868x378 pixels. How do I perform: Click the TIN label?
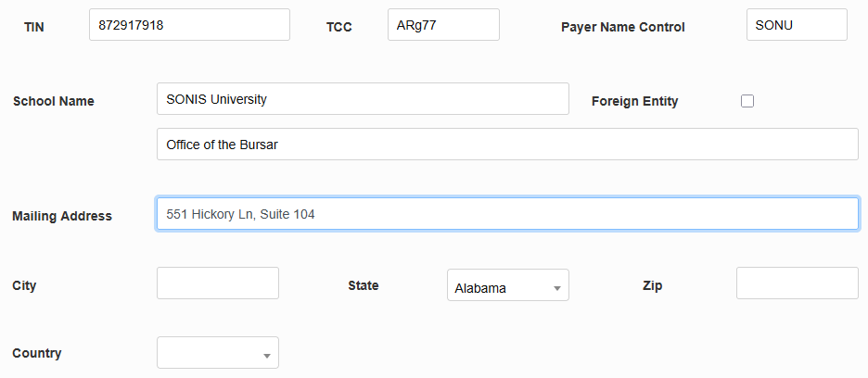[x=33, y=27]
